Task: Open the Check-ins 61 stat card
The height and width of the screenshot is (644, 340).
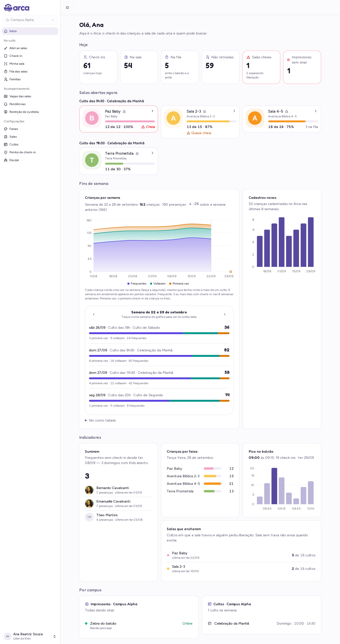Action: pyautogui.click(x=98, y=67)
